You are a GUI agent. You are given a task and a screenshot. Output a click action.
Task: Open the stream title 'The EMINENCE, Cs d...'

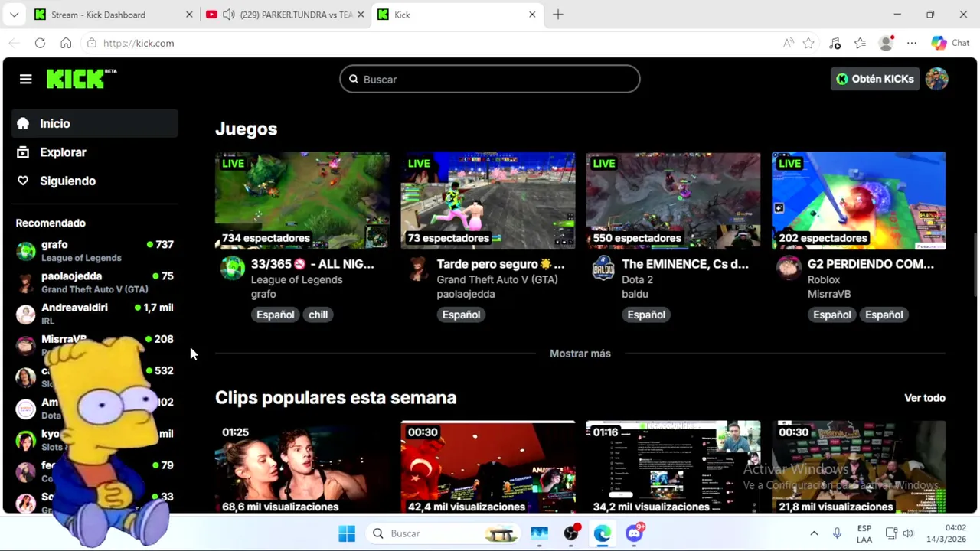pyautogui.click(x=685, y=264)
